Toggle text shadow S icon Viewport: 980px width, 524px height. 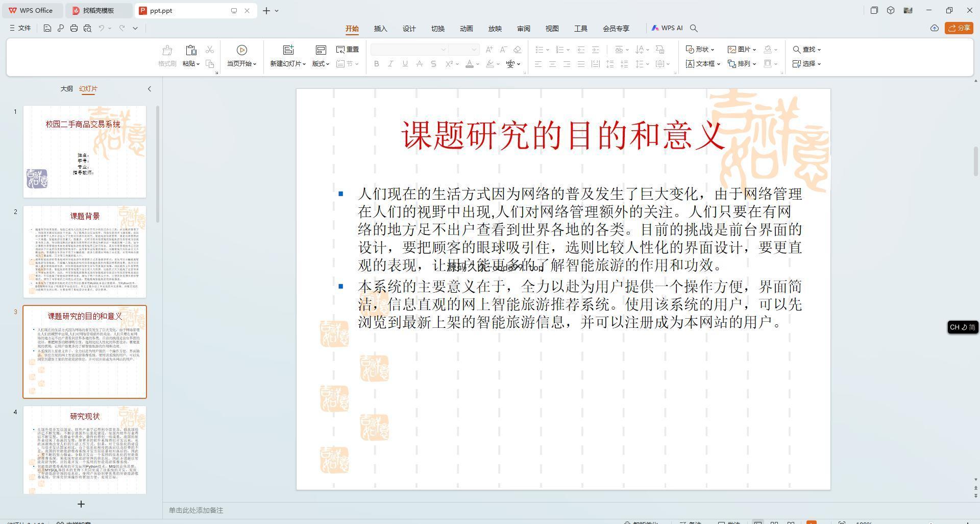coord(434,64)
